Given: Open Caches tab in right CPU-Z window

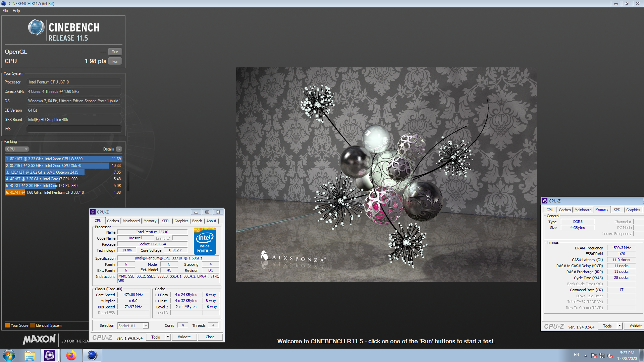Looking at the screenshot, I should pos(565,210).
